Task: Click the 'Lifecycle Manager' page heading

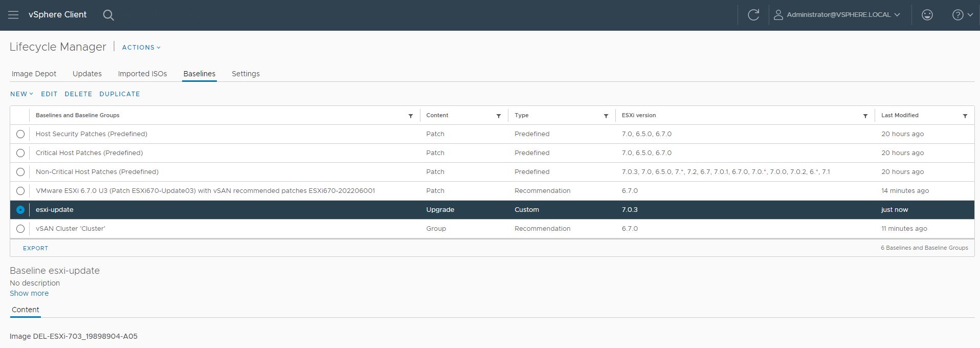Action: 58,47
